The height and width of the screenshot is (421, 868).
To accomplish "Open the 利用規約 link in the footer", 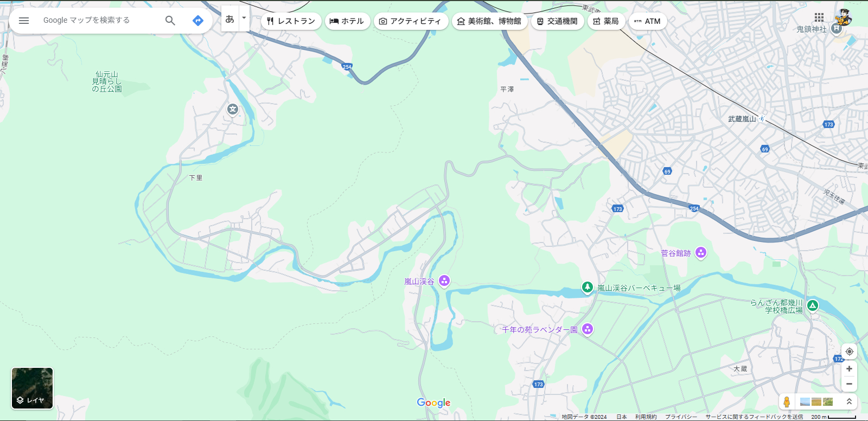I will [x=646, y=417].
